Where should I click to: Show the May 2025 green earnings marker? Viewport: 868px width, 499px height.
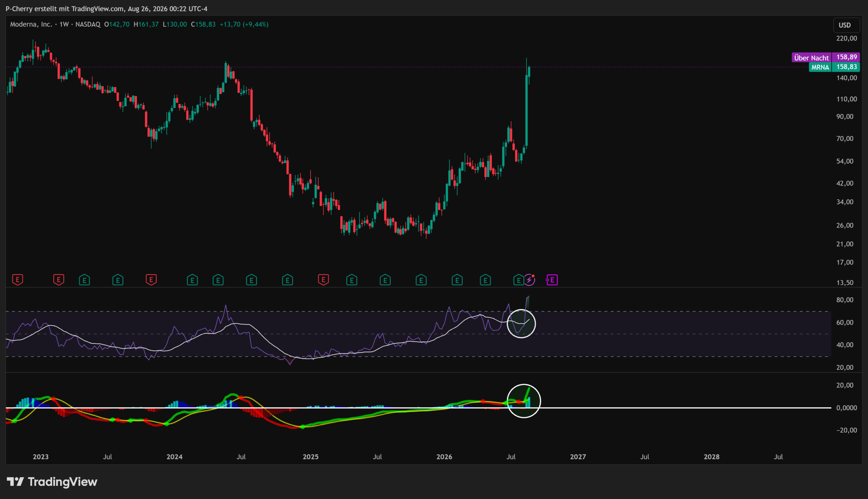point(352,280)
